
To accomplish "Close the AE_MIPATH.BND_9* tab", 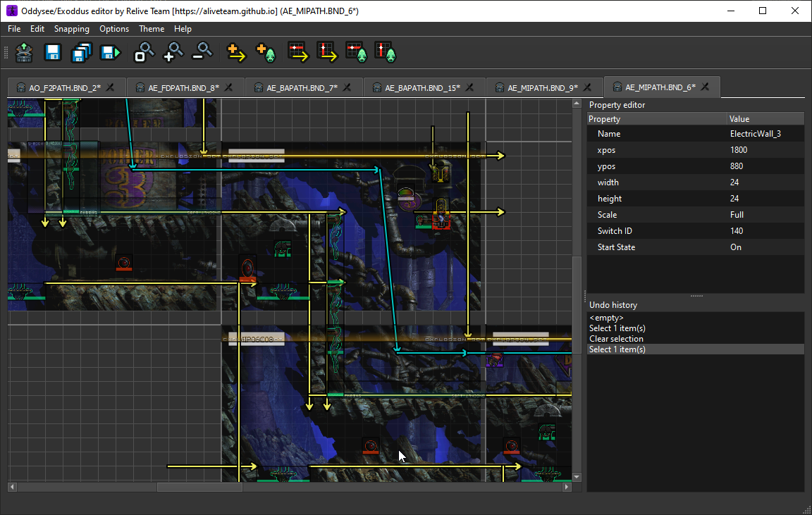I will [587, 87].
